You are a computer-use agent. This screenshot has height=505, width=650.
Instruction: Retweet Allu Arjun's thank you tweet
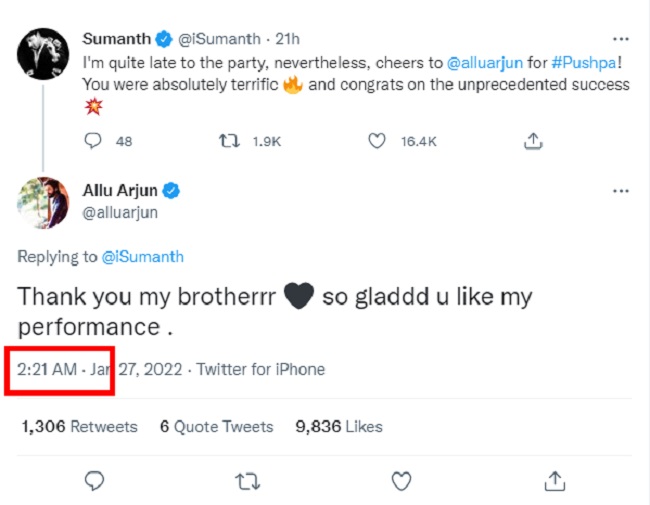tap(246, 481)
